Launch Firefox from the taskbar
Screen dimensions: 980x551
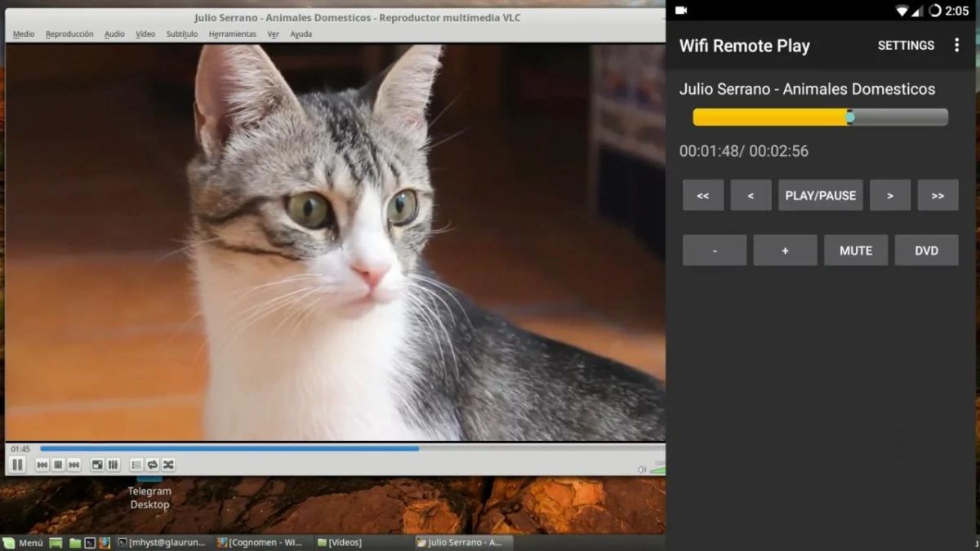point(103,542)
